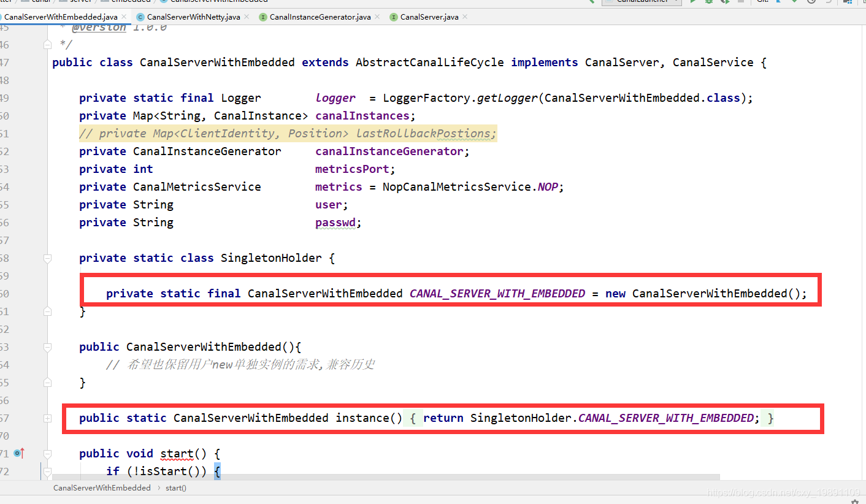Click the 'metricsPort' field name
This screenshot has height=504, width=866.
[352, 169]
